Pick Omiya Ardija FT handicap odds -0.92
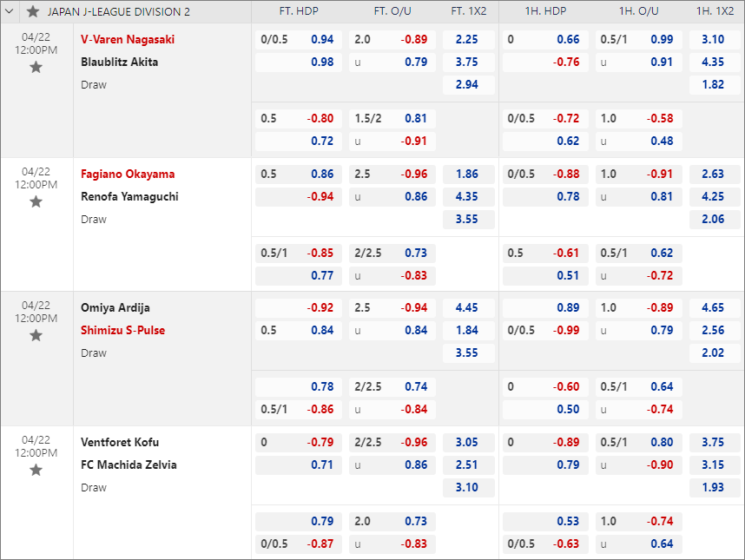This screenshot has width=745, height=560. click(x=299, y=308)
